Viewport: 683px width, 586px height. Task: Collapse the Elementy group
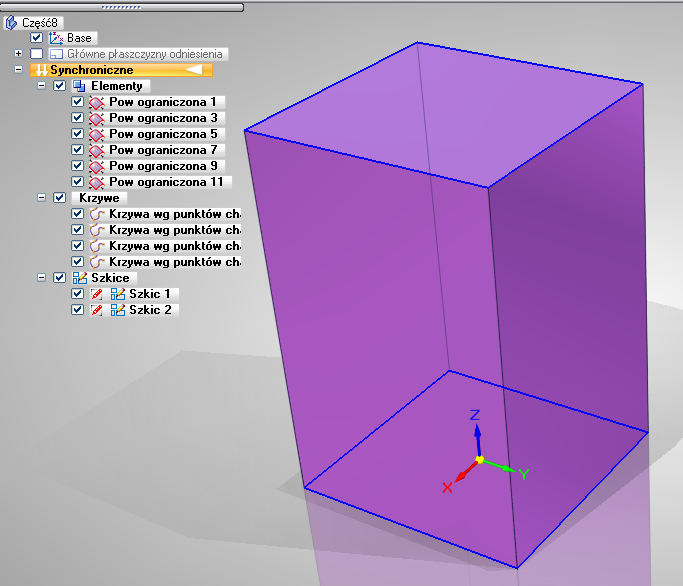tap(41, 85)
